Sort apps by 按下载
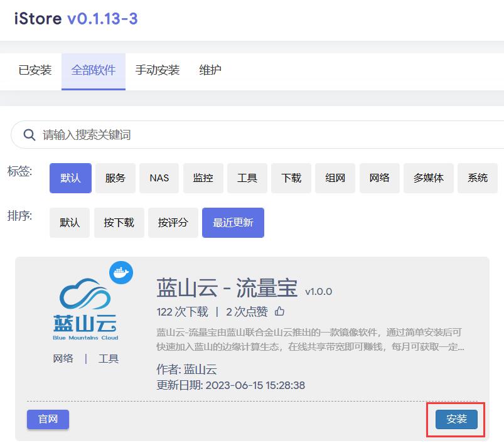The width and height of the screenshot is (504, 448). (x=119, y=223)
